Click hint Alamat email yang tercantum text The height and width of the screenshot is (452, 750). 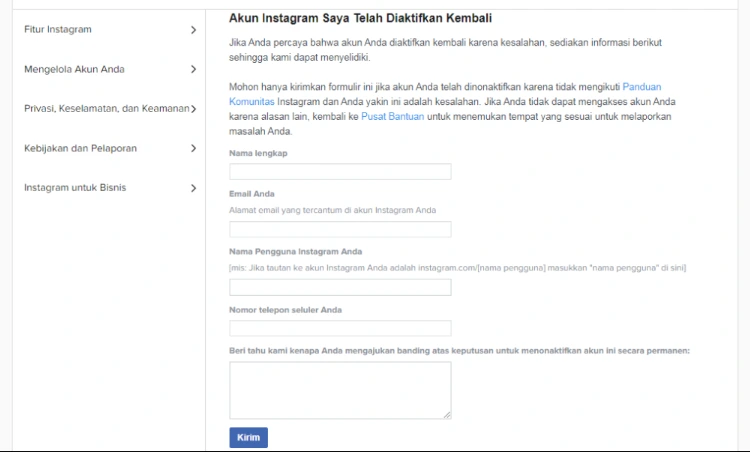coord(332,210)
